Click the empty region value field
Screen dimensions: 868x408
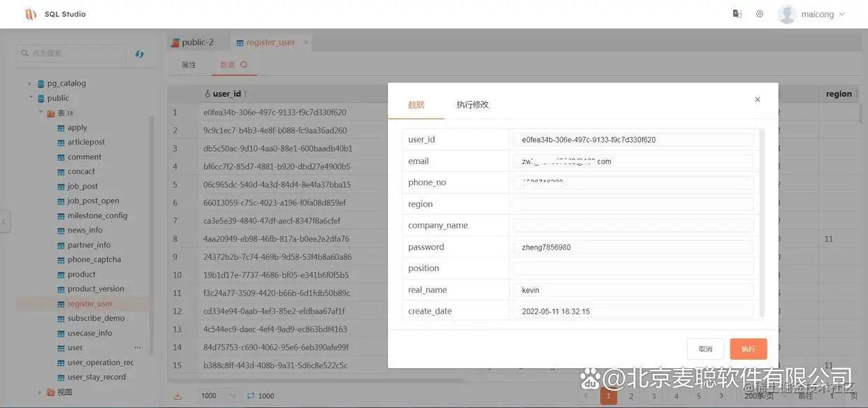pos(633,204)
